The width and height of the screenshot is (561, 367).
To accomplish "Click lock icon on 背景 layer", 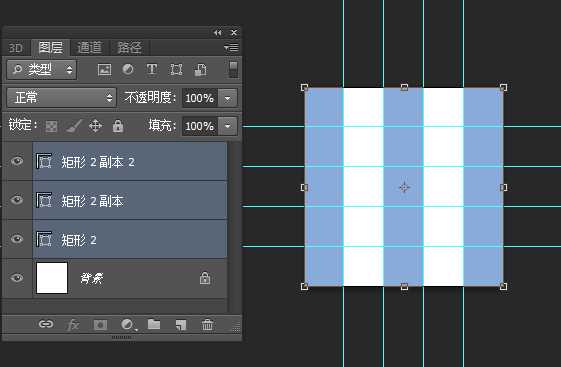I will point(205,278).
